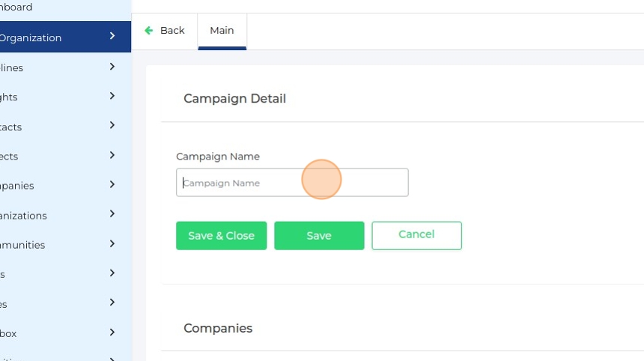The image size is (644, 361).
Task: Expand the Contacts sidebar chevron
Action: [x=112, y=126]
